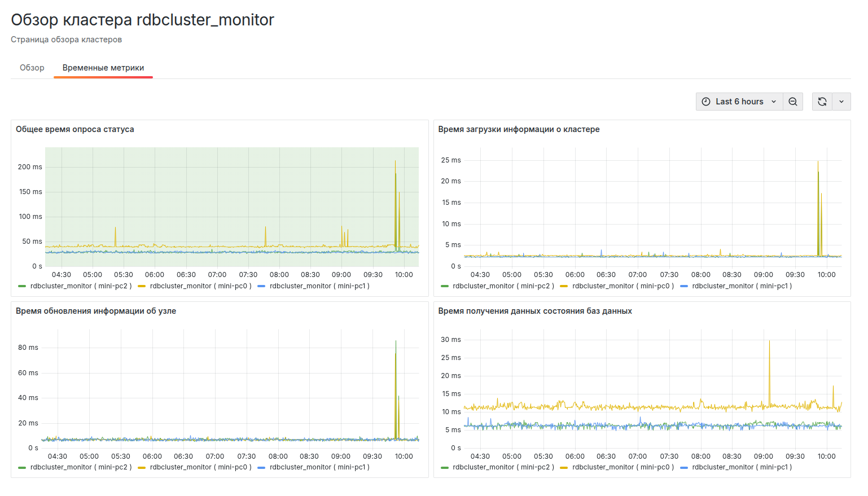Click the dashboard refresh icon
868x496 pixels.
pyautogui.click(x=822, y=101)
